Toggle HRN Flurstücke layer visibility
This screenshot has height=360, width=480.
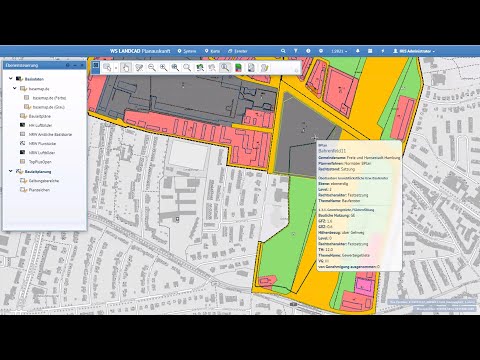22,143
